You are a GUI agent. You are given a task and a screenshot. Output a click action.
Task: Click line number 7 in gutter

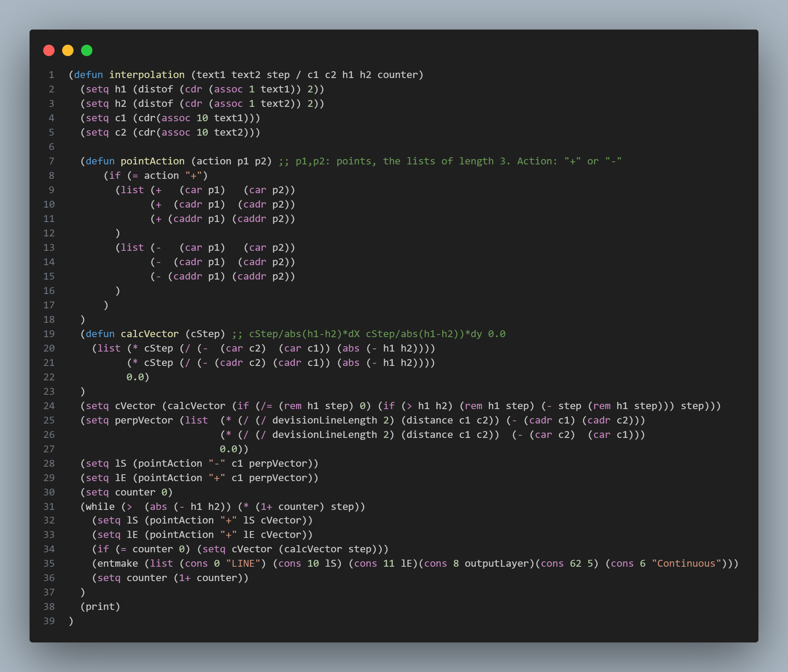[x=51, y=161]
